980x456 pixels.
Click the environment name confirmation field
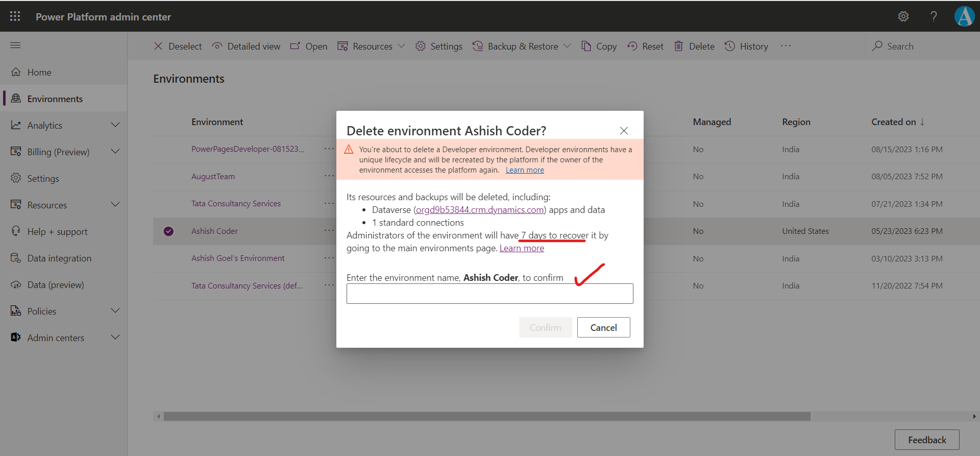(x=489, y=294)
